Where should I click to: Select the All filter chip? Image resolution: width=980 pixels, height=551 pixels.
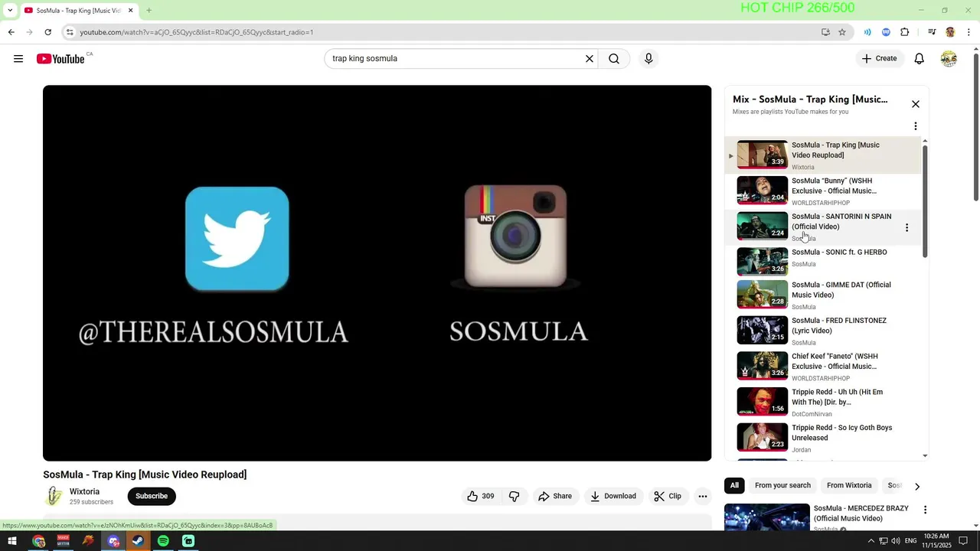(x=734, y=485)
